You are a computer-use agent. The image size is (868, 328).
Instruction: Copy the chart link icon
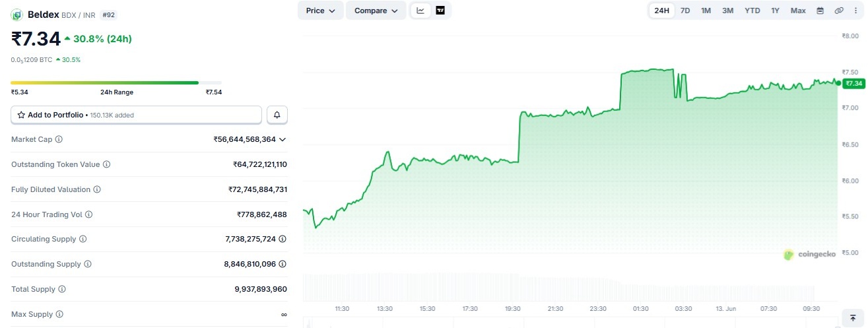(839, 11)
